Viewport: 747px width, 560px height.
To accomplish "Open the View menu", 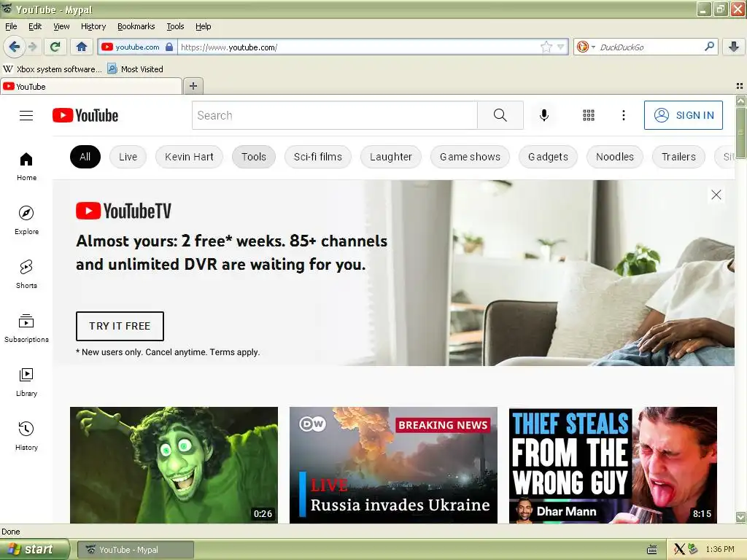I will (x=61, y=26).
